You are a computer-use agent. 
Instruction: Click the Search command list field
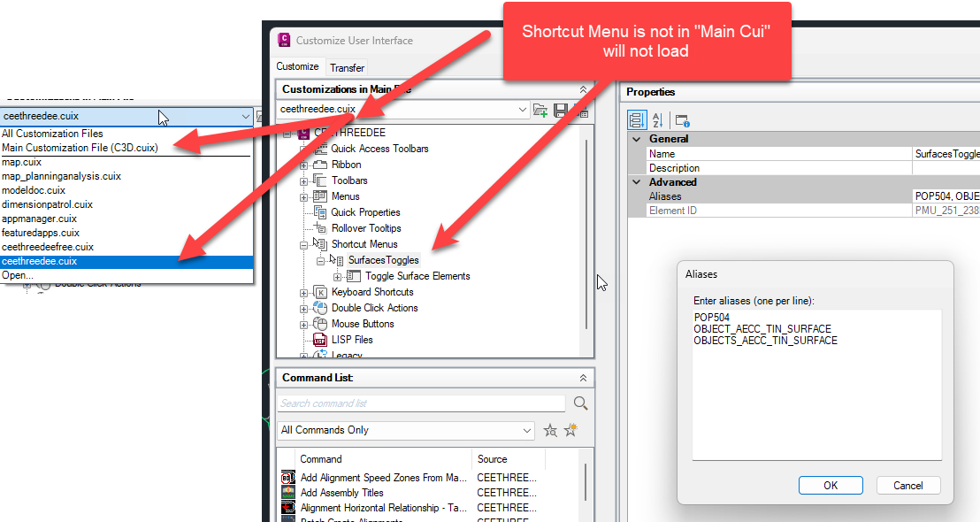point(421,403)
